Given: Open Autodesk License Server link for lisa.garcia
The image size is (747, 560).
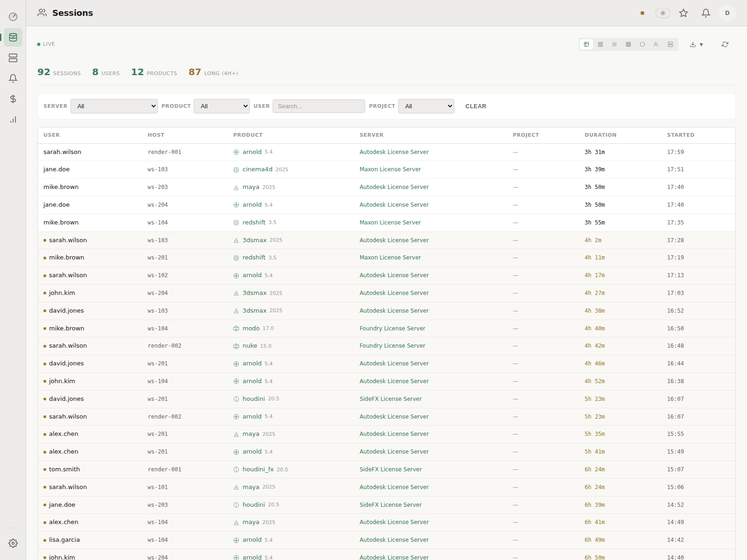Looking at the screenshot, I should point(394,540).
